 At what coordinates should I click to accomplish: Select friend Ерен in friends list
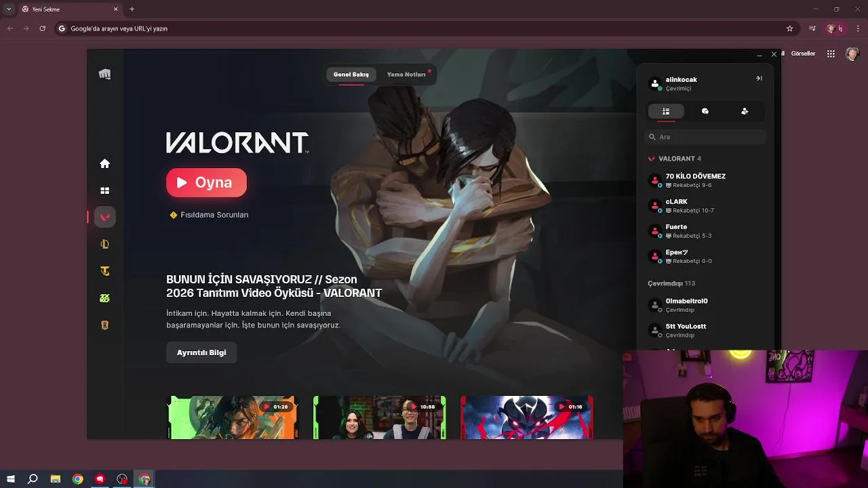pyautogui.click(x=705, y=256)
